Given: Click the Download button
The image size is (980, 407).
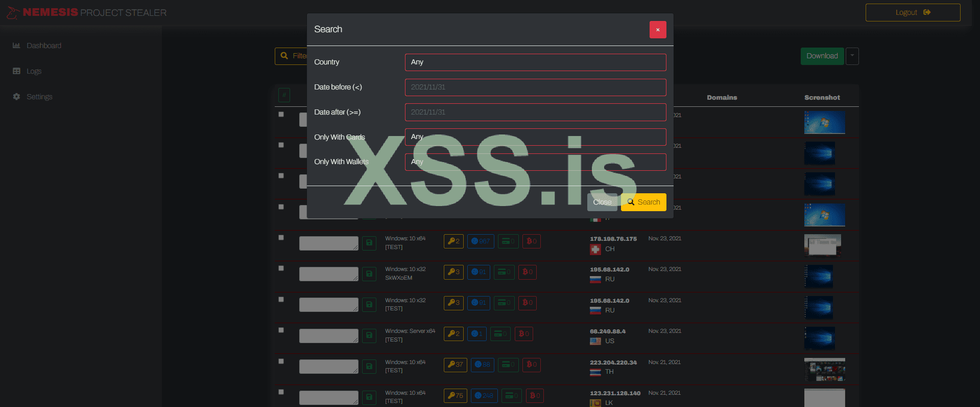Looking at the screenshot, I should pyautogui.click(x=822, y=56).
